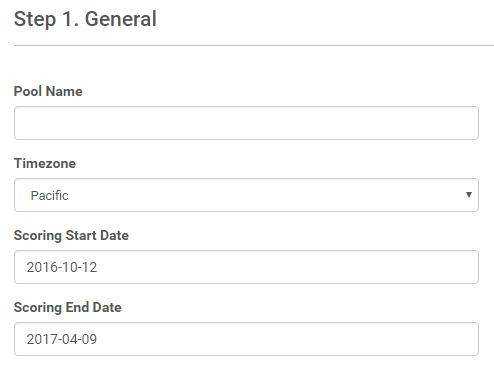Click the 2016-10-12 date text
The height and width of the screenshot is (376, 494).
(62, 267)
